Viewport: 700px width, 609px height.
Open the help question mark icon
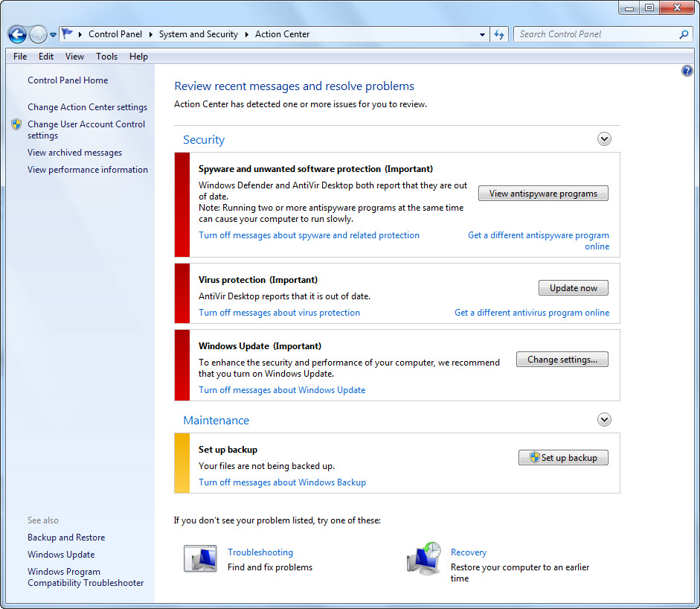[687, 71]
